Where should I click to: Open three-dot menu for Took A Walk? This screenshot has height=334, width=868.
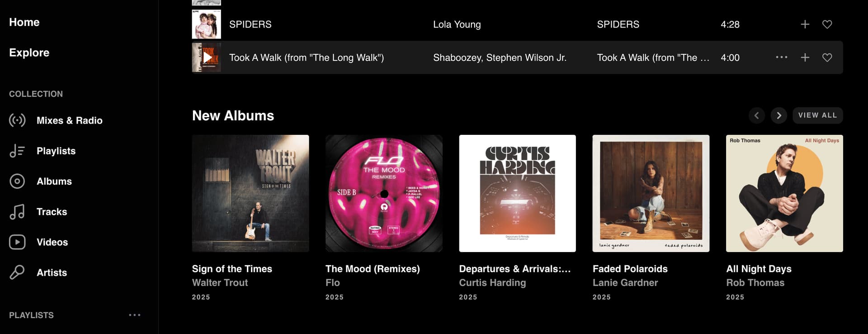pyautogui.click(x=782, y=57)
